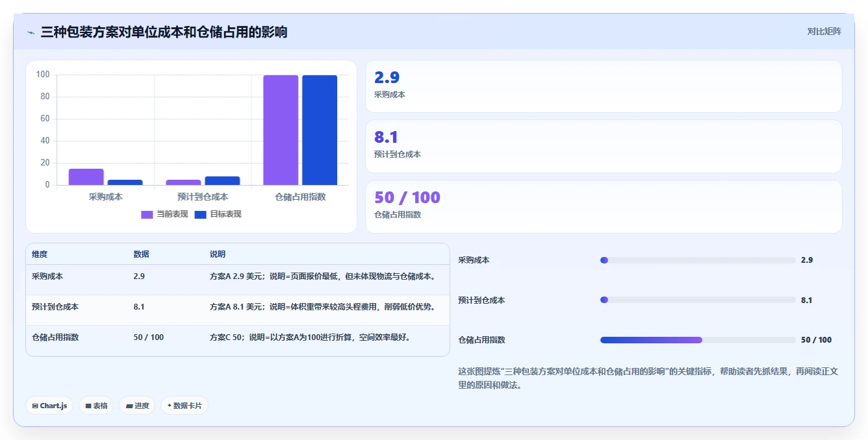The width and height of the screenshot is (868, 440).
Task: Click the 数据 table column header
Action: pyautogui.click(x=141, y=254)
